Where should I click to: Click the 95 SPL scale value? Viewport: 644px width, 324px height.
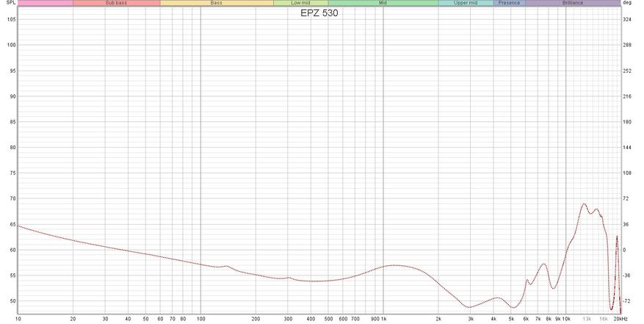click(x=12, y=71)
